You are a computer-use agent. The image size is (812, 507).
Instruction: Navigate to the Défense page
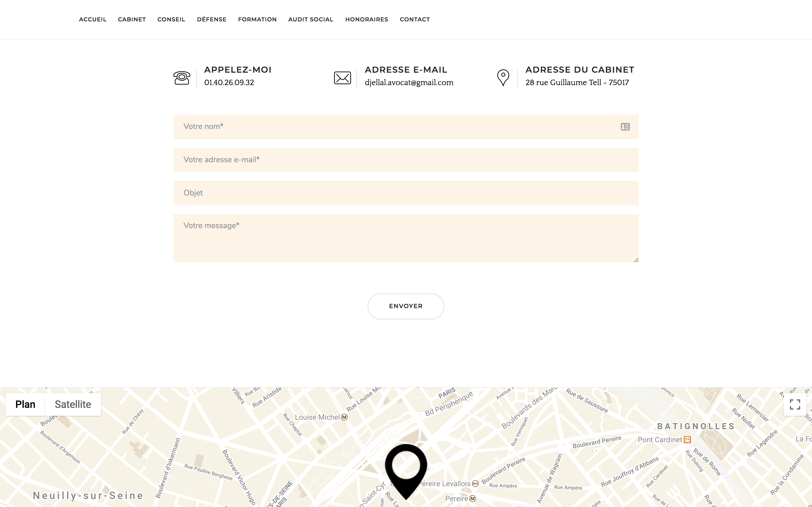coord(211,19)
